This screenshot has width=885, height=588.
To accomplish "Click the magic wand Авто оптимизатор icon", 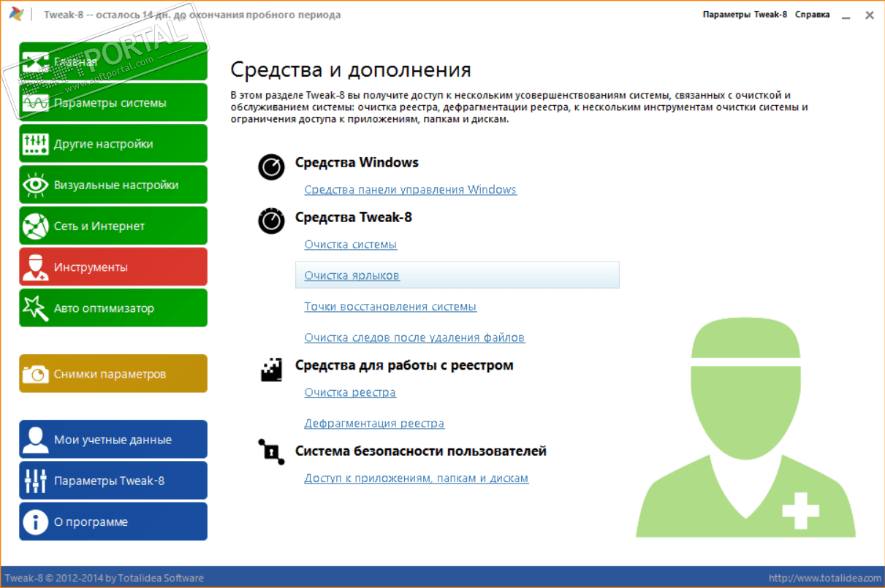I will [x=35, y=308].
